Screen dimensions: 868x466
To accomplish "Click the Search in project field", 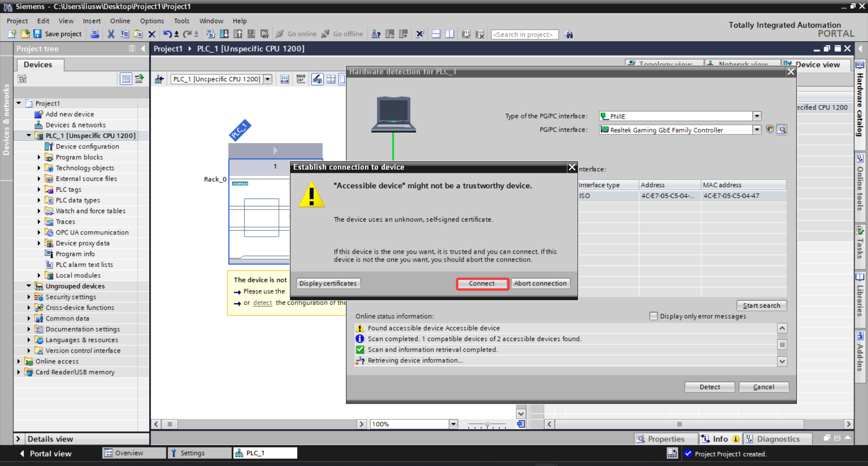I will [524, 34].
